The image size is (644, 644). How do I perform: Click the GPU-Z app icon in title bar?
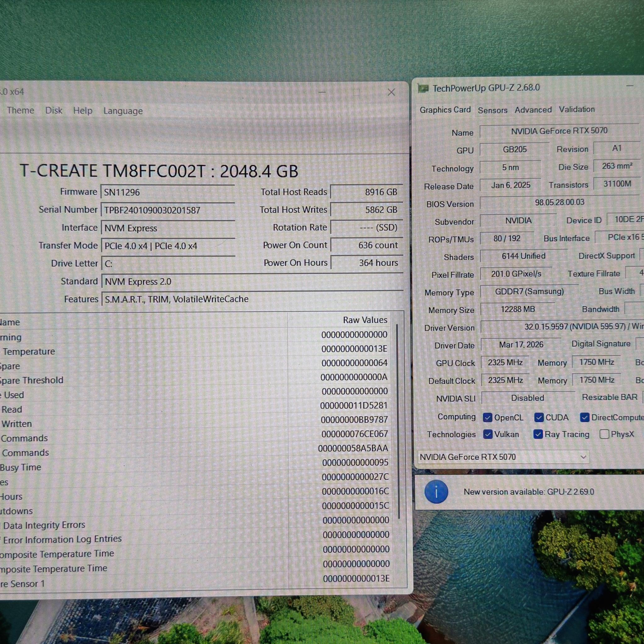[x=423, y=89]
